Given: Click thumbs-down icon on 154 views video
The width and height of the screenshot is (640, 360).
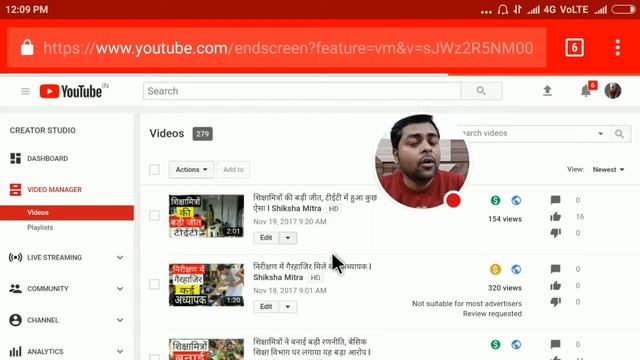Looking at the screenshot, I should pyautogui.click(x=556, y=233).
